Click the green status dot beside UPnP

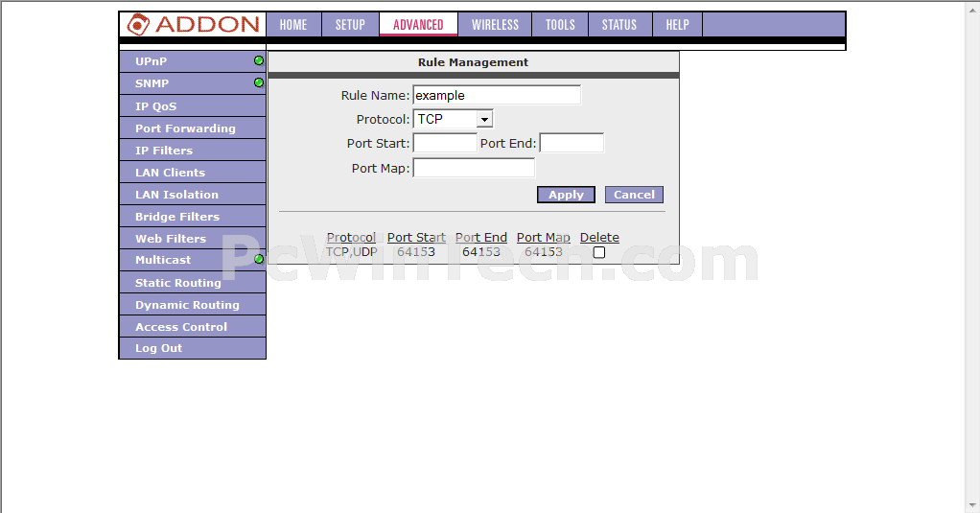tap(259, 60)
